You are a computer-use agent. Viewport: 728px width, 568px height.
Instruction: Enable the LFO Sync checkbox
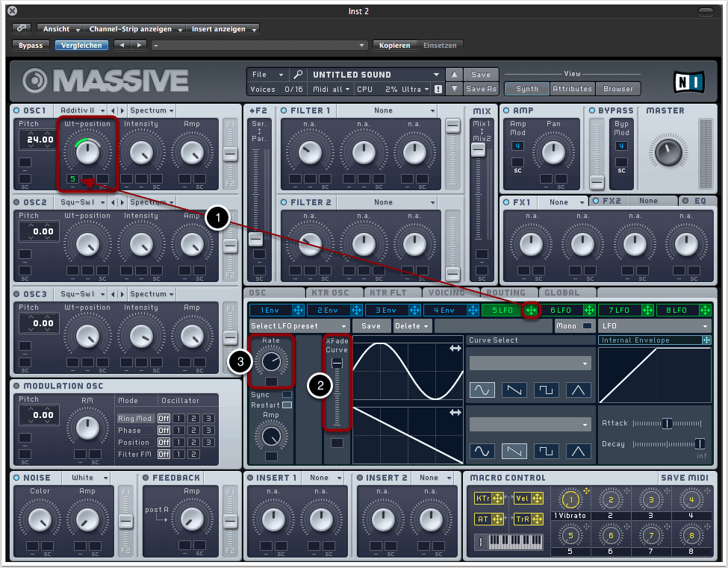tap(287, 395)
